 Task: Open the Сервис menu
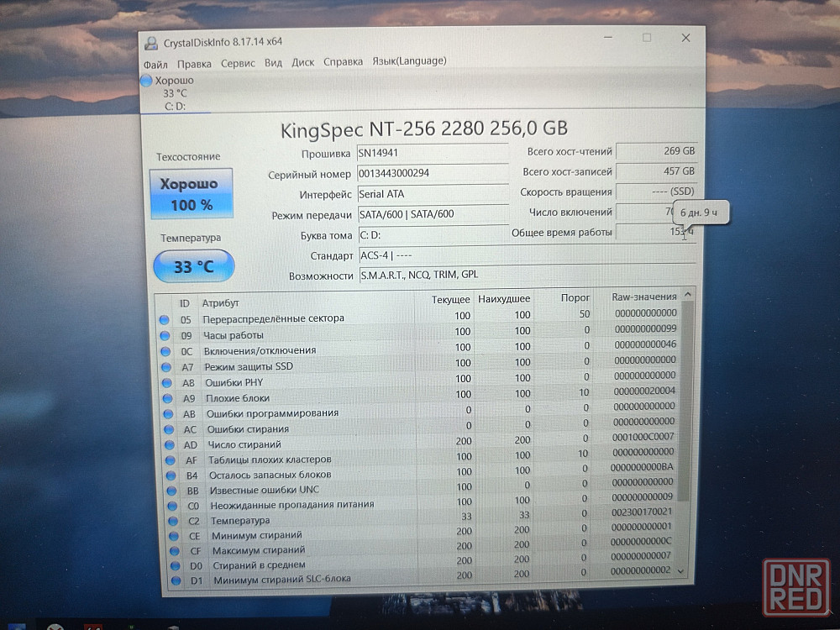click(x=238, y=62)
